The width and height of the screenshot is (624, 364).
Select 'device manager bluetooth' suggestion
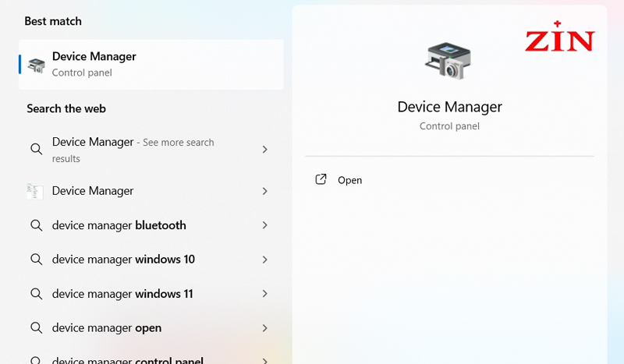click(151, 225)
